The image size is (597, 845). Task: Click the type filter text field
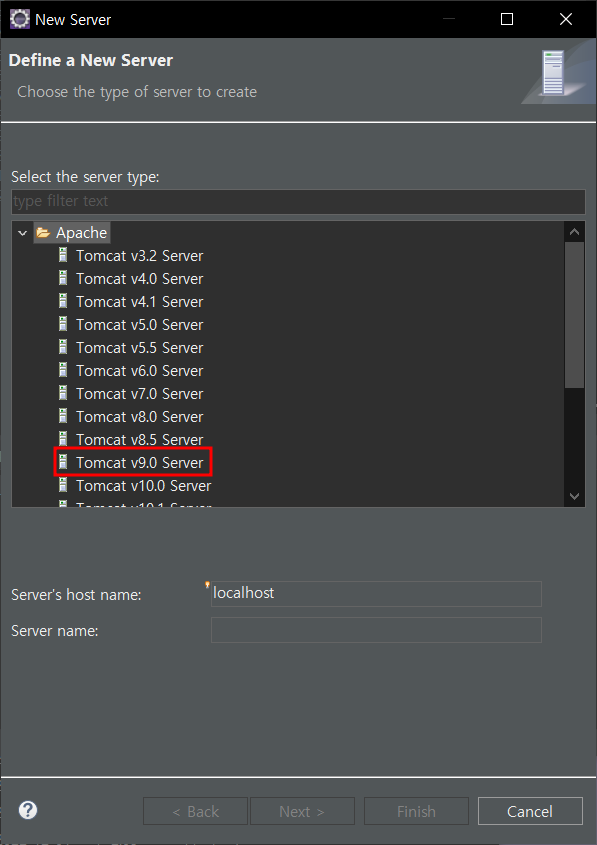[x=298, y=202]
